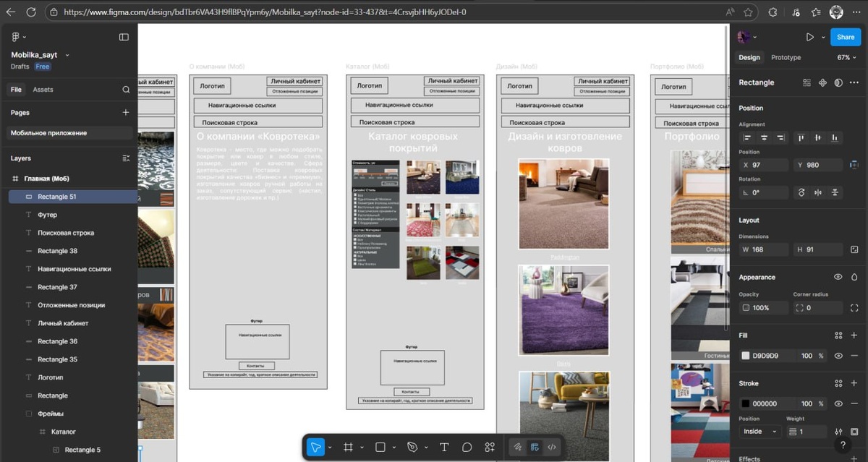Hide the D9D9D9 fill
The image size is (868, 462).
coord(838,356)
